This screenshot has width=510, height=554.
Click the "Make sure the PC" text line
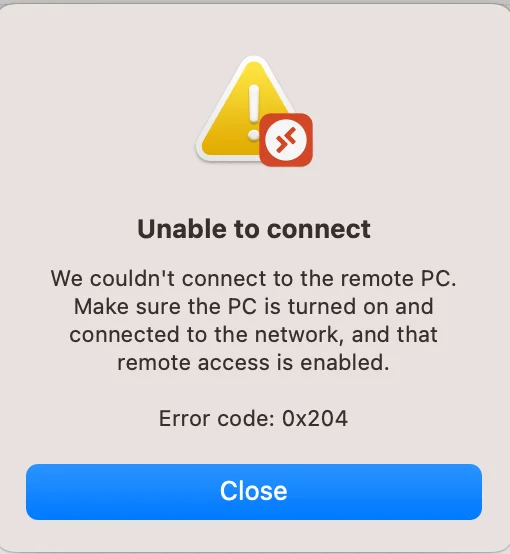(254, 306)
